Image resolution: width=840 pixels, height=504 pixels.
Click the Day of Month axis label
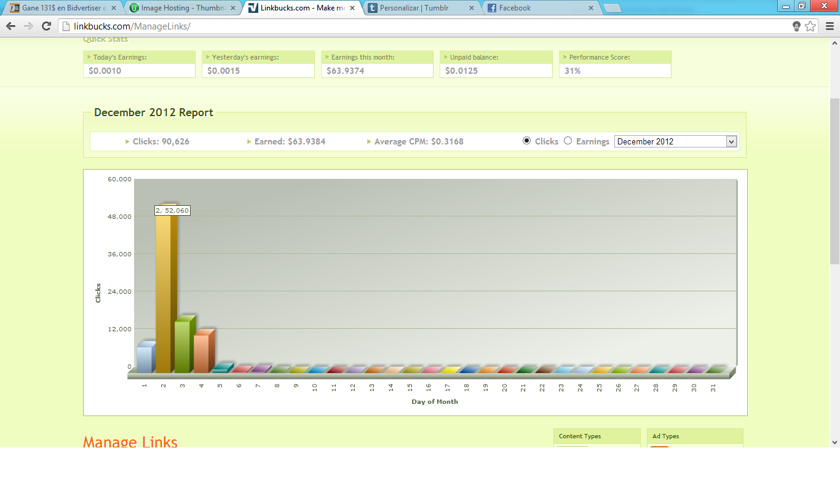(435, 401)
